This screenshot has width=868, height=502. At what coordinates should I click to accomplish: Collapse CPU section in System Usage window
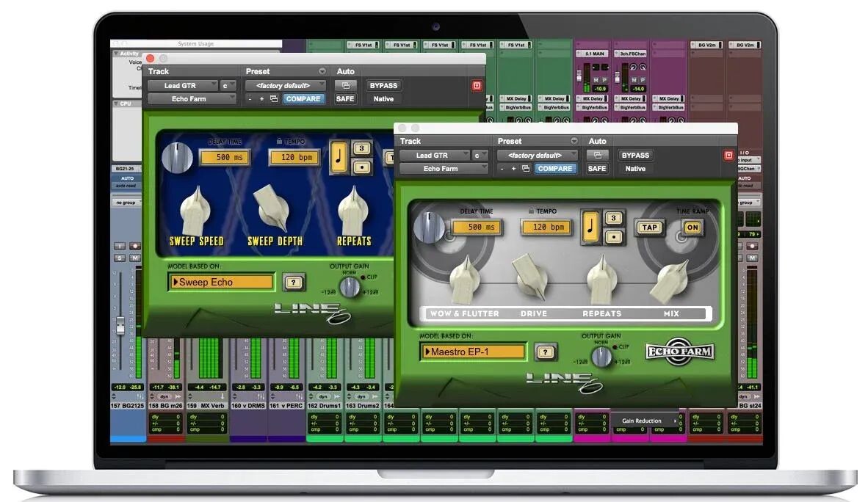[x=116, y=103]
